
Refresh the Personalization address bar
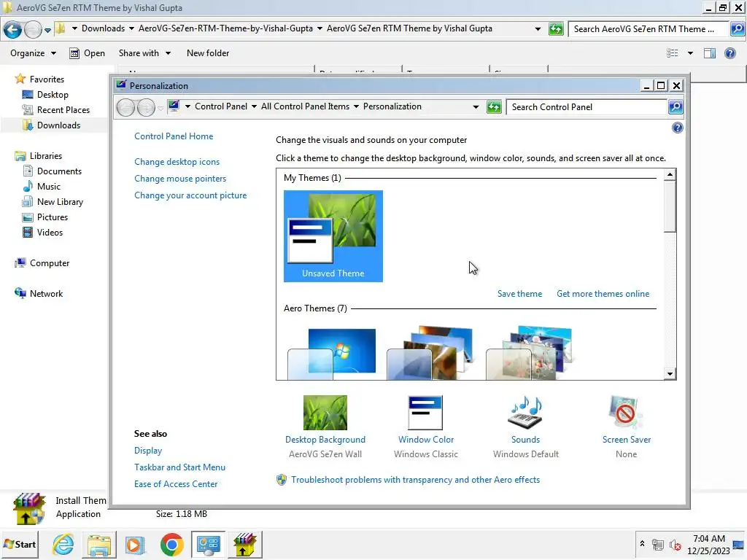click(x=494, y=107)
